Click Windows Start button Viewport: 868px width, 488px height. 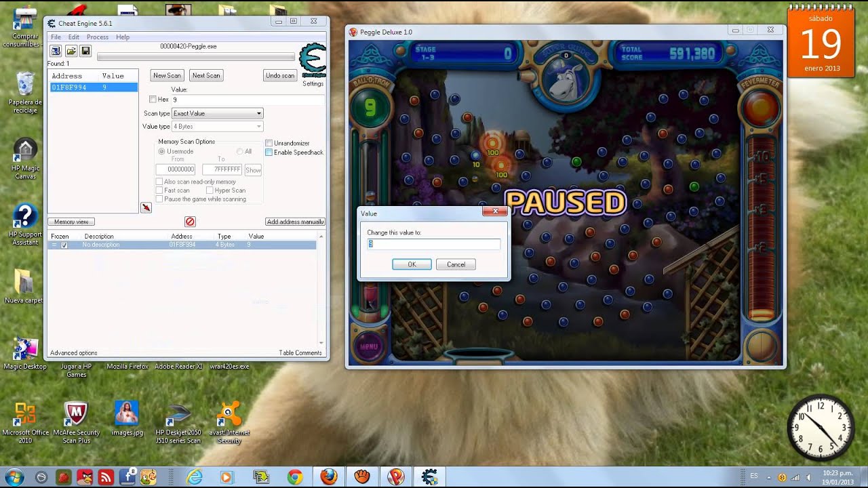pos(14,477)
